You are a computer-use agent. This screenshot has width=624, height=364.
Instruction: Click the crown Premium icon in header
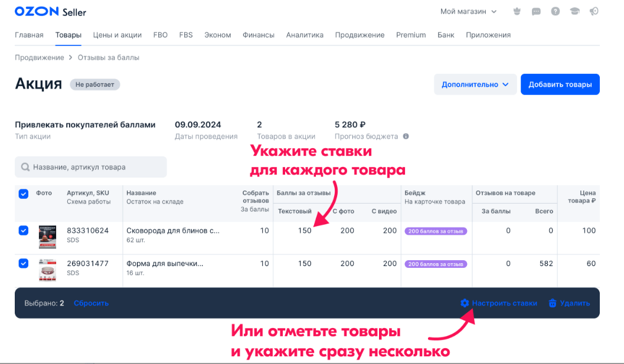(518, 11)
